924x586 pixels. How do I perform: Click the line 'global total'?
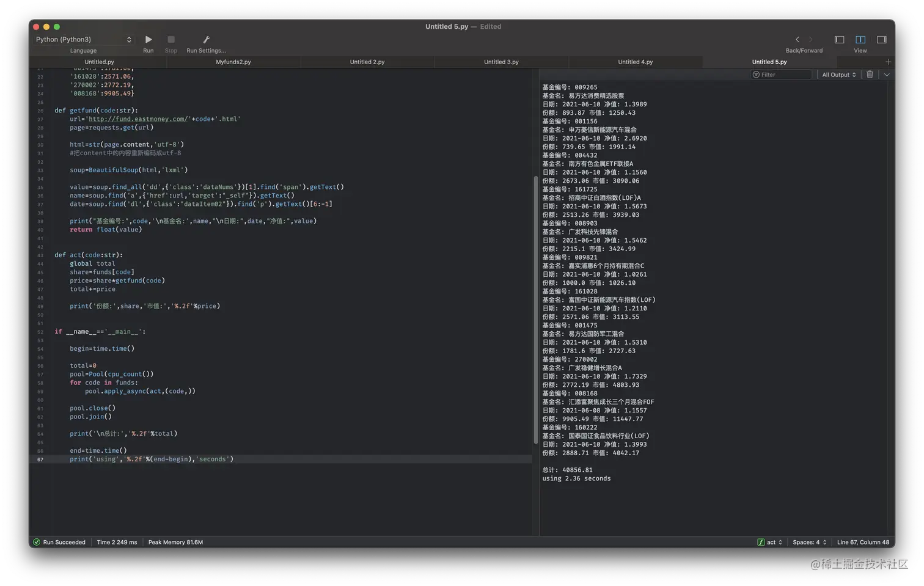tap(92, 263)
